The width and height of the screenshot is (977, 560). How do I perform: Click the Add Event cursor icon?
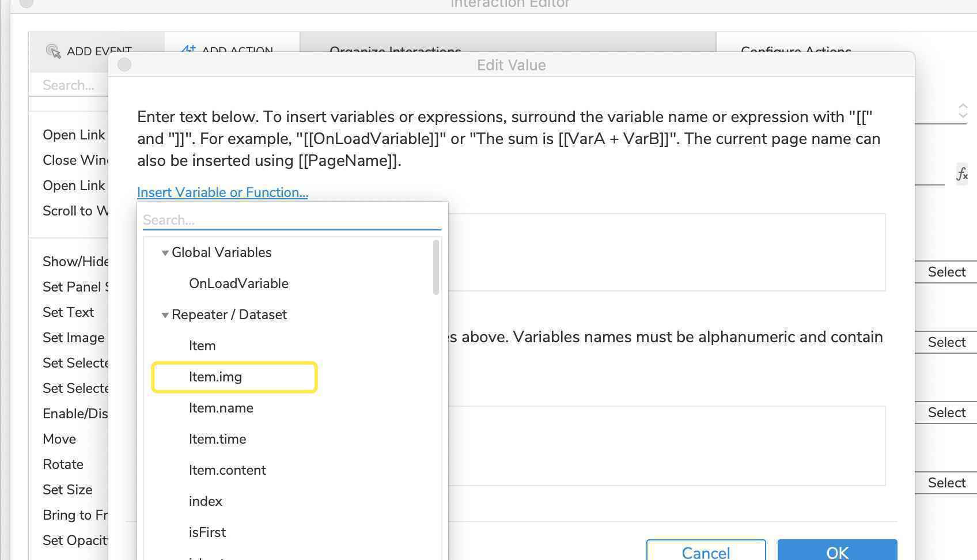[x=53, y=51]
